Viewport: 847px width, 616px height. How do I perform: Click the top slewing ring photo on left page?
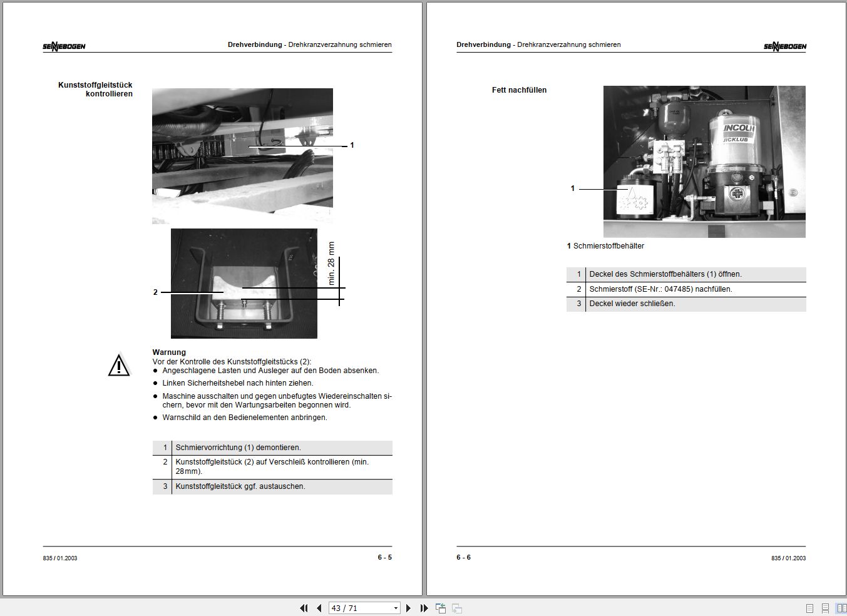242,156
